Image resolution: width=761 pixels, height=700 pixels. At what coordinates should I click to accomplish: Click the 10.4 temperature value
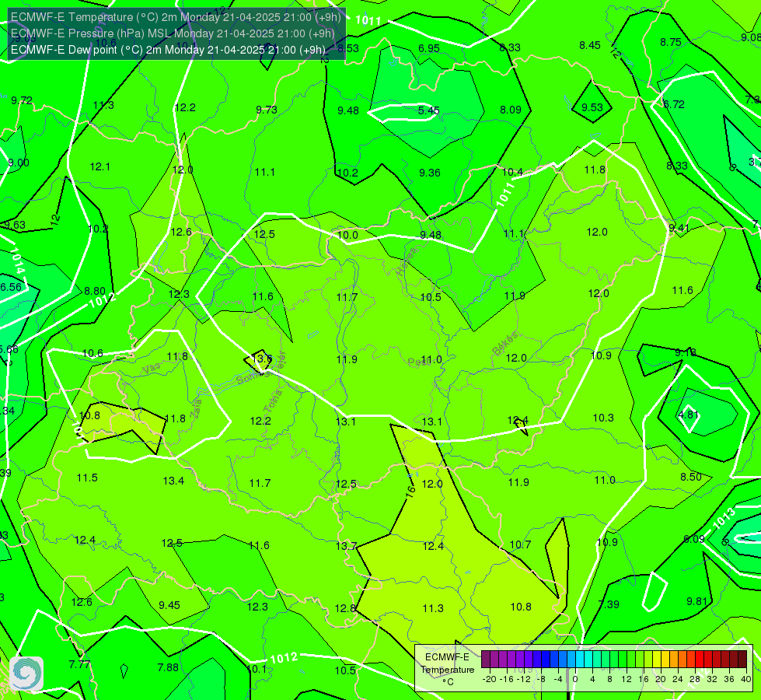click(x=512, y=172)
